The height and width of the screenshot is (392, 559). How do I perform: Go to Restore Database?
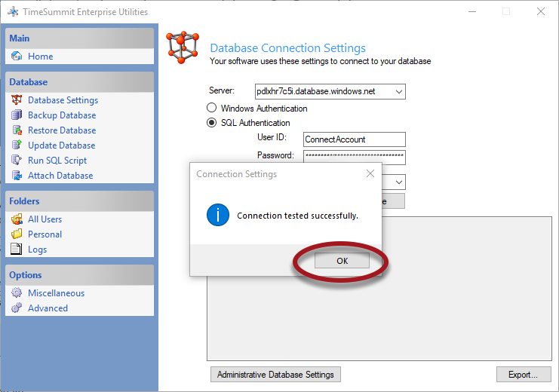click(x=62, y=130)
